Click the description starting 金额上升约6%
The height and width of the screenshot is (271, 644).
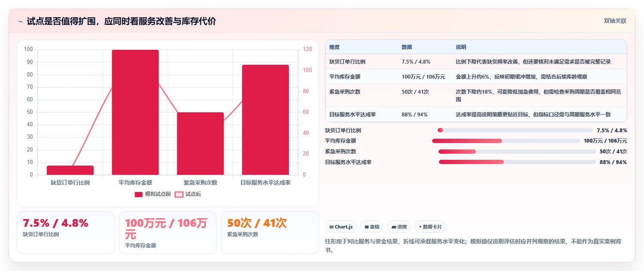(x=521, y=77)
